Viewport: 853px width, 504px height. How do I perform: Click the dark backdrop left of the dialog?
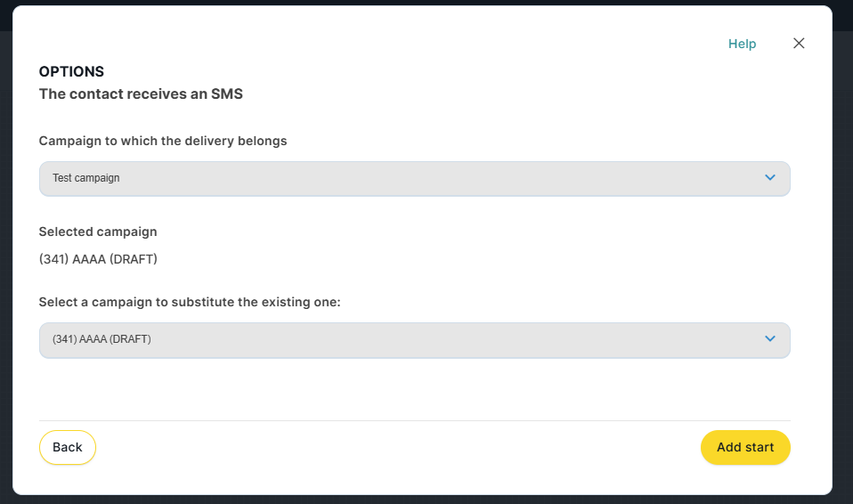coord(5,267)
